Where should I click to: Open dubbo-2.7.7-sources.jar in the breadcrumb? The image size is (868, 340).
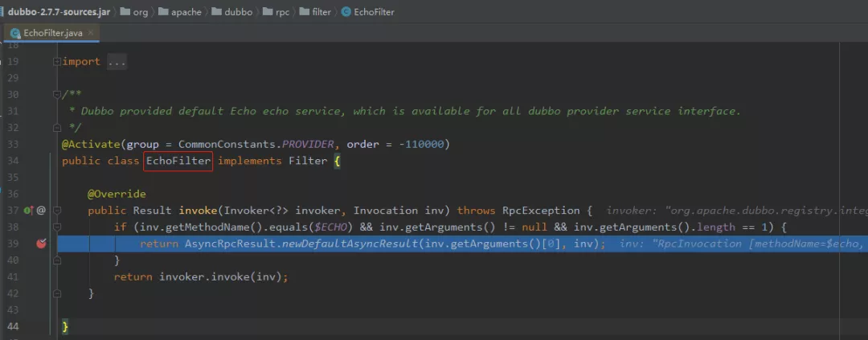(x=59, y=11)
